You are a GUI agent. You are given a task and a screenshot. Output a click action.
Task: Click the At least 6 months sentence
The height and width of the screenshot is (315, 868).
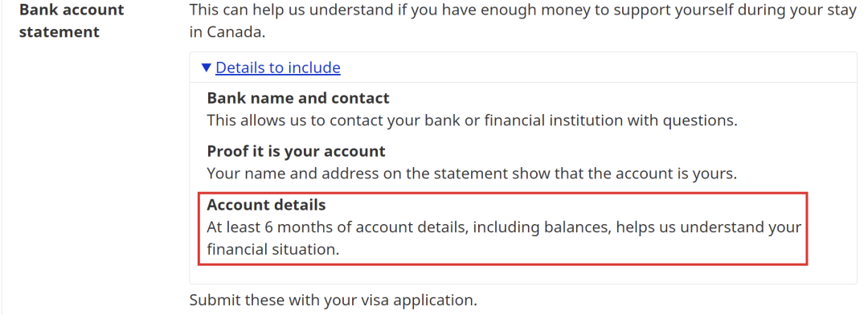504,238
